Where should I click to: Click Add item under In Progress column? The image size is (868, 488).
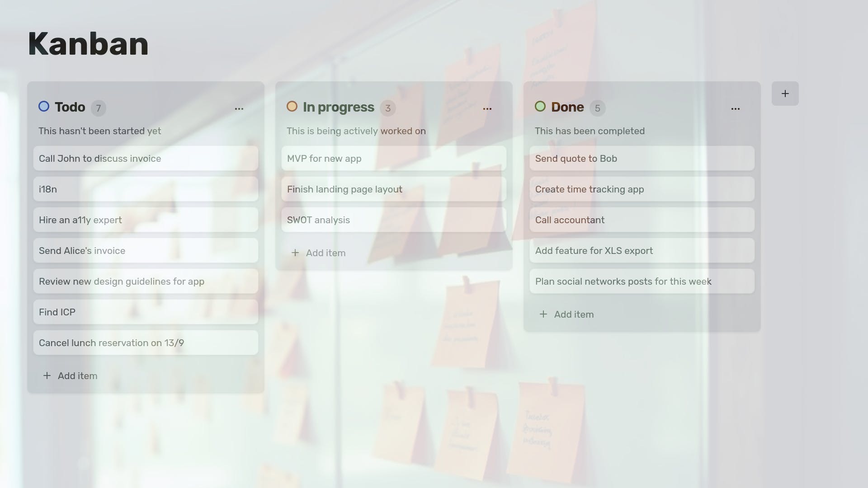(318, 253)
